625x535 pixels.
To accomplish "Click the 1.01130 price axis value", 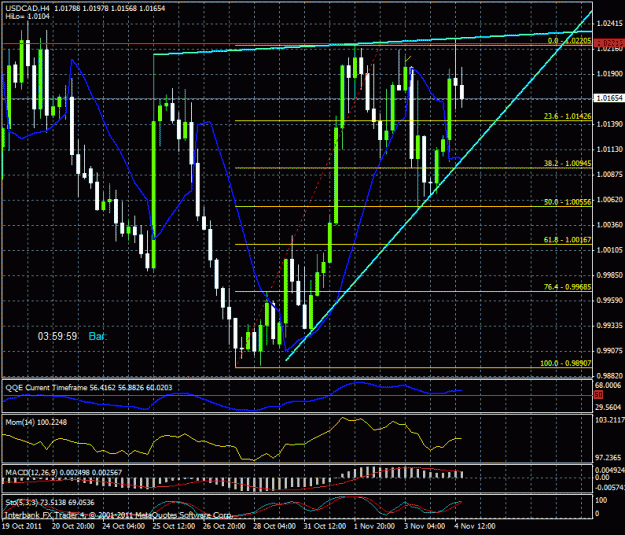I will coord(610,149).
